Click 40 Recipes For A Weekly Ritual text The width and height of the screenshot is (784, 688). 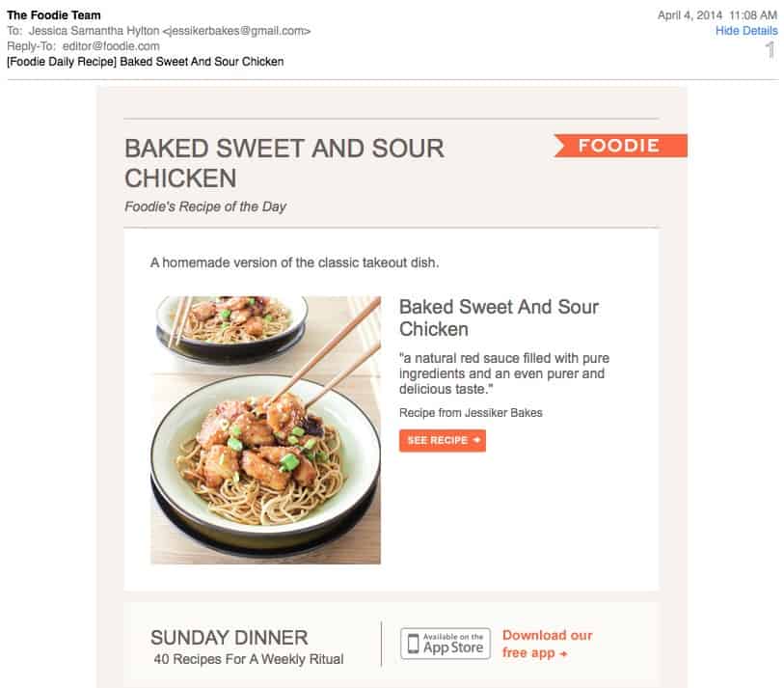249,659
